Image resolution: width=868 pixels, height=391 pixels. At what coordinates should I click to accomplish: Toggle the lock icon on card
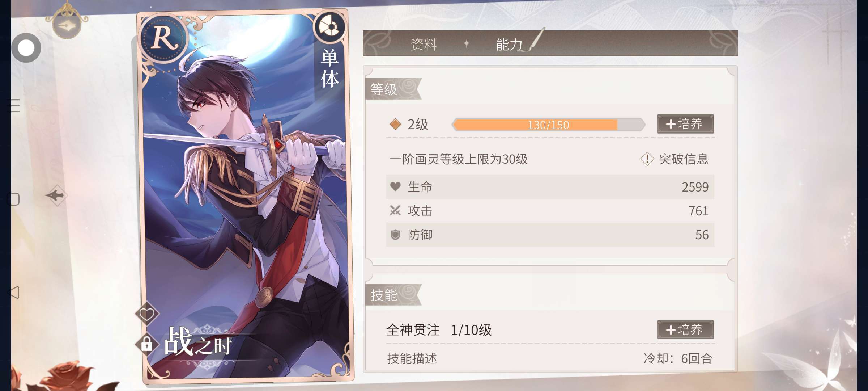point(146,343)
